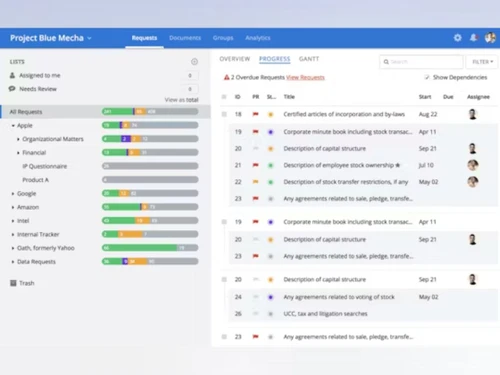The height and width of the screenshot is (375, 500).
Task: Select All Requests list
Action: click(26, 112)
